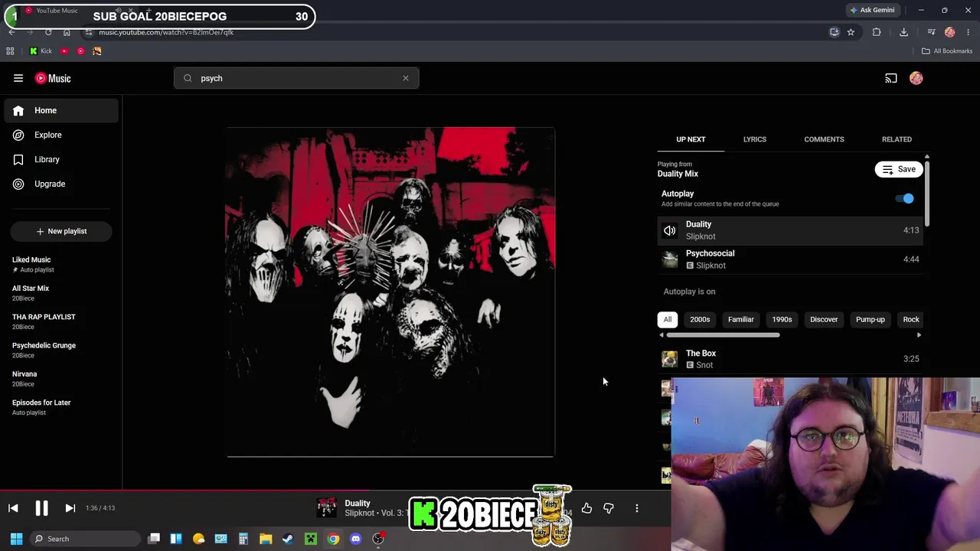Clear the search box with the X
The width and height of the screenshot is (980, 551).
click(406, 78)
